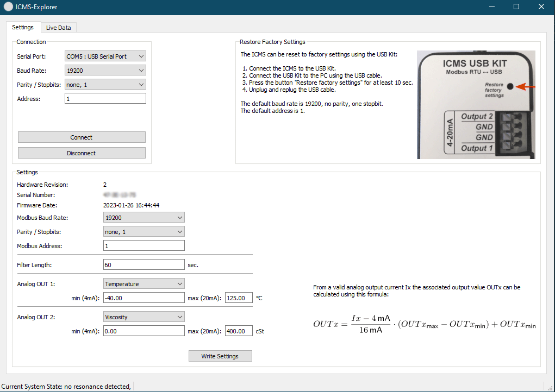
Task: Open Analog OUT 1 Temperature dropdown
Action: tap(144, 284)
